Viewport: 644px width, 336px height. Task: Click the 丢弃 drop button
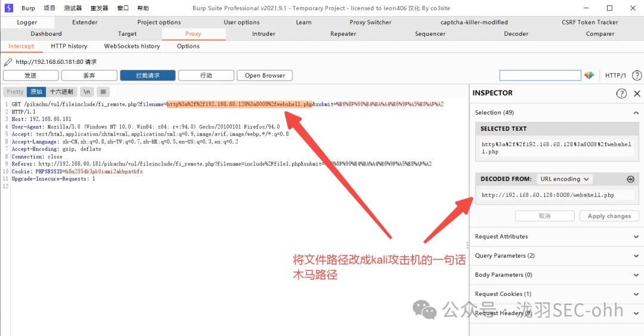point(89,76)
